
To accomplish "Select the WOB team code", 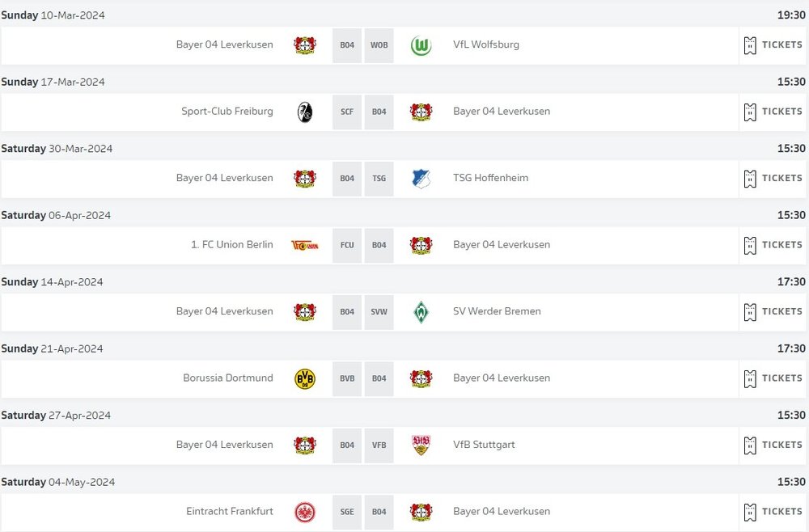I will click(379, 44).
